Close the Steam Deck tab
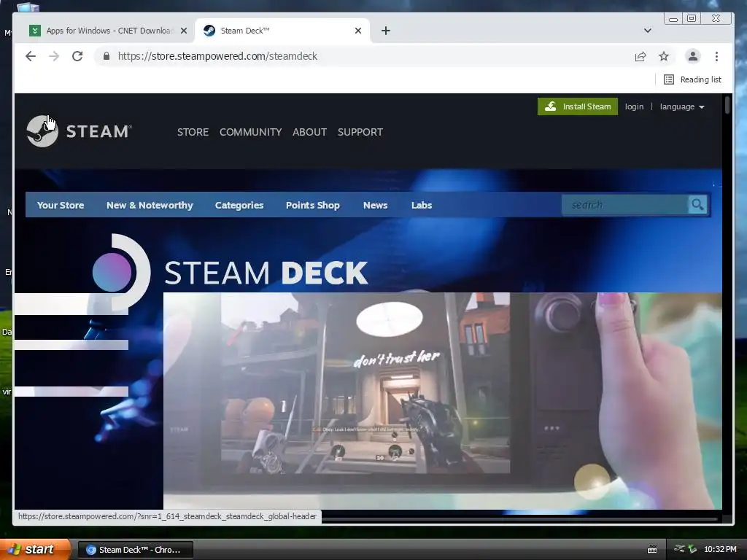This screenshot has height=560, width=747. pos(358,31)
